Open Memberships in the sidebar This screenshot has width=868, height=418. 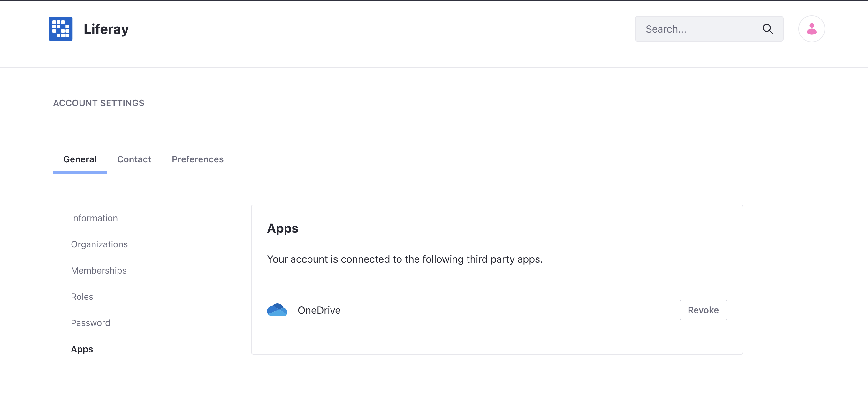tap(99, 270)
